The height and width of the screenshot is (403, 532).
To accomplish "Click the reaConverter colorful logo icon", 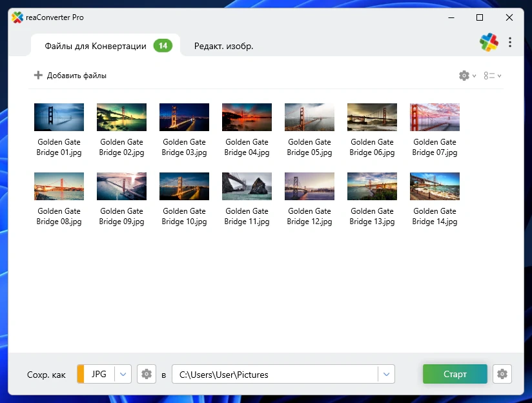I will 489,43.
